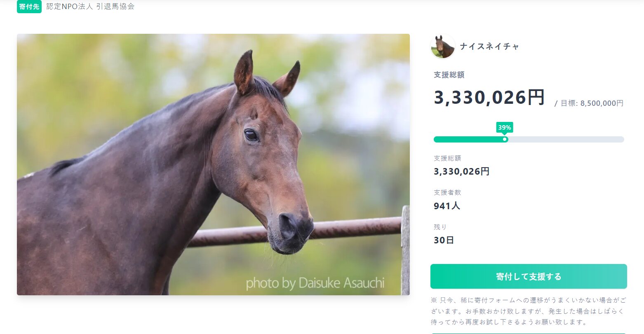Click the 30日 remaining days value
The image size is (644, 334).
tap(444, 240)
